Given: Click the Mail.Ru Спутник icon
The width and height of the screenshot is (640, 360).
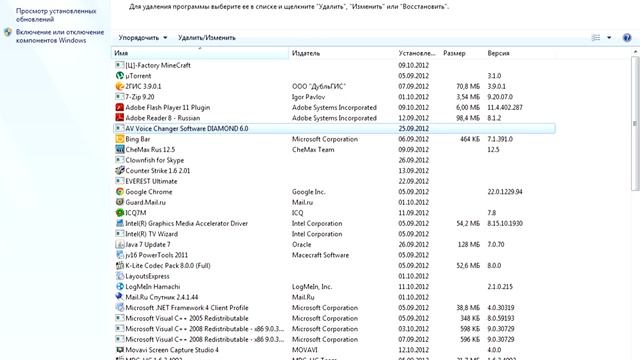Looking at the screenshot, I should (120, 297).
